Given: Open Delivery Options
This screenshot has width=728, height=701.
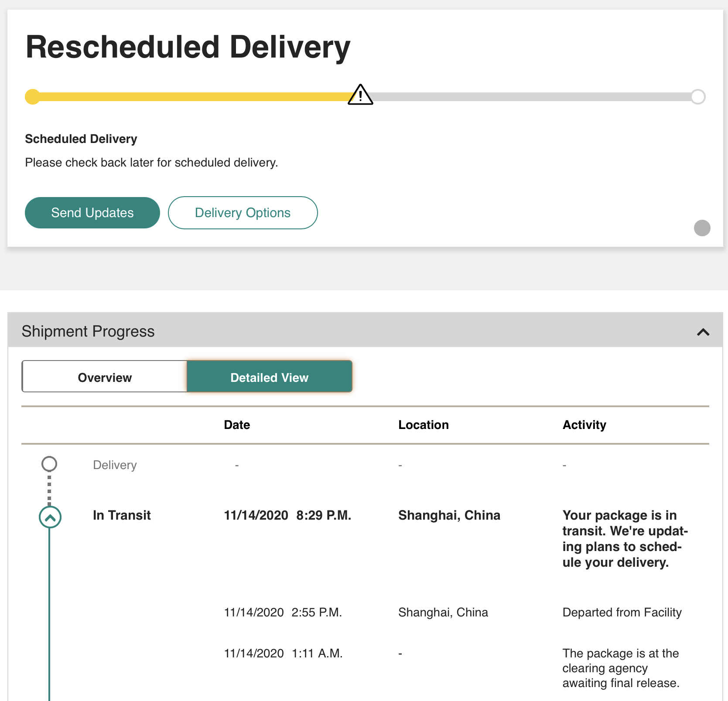Looking at the screenshot, I should [x=243, y=213].
